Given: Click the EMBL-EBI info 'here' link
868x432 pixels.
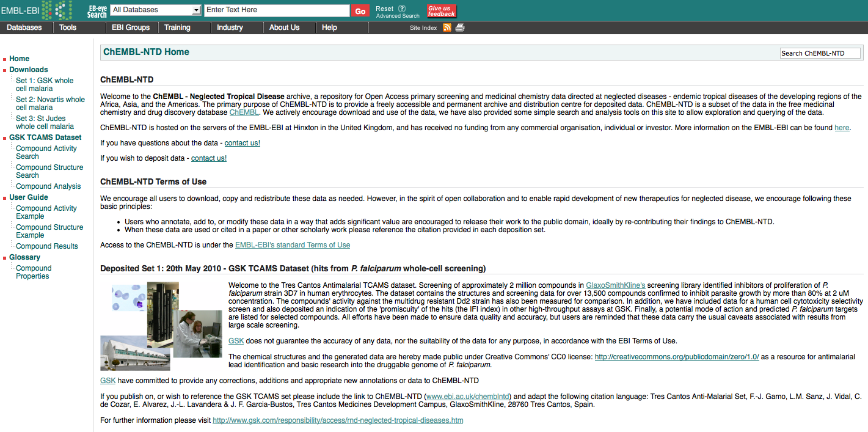Looking at the screenshot, I should click(842, 128).
